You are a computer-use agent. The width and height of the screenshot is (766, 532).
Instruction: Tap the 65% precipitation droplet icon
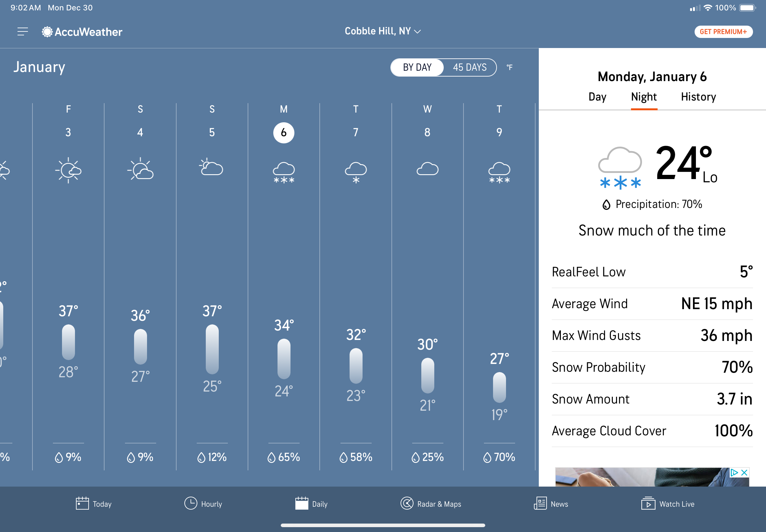coord(271,457)
